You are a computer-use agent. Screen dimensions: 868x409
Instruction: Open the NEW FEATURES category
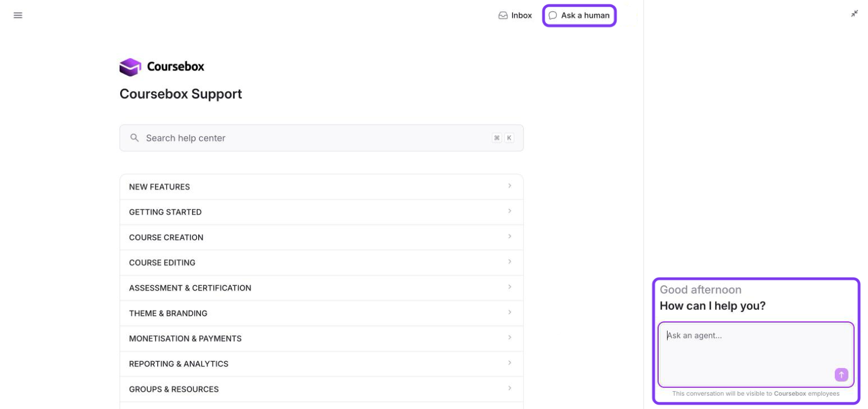point(322,187)
